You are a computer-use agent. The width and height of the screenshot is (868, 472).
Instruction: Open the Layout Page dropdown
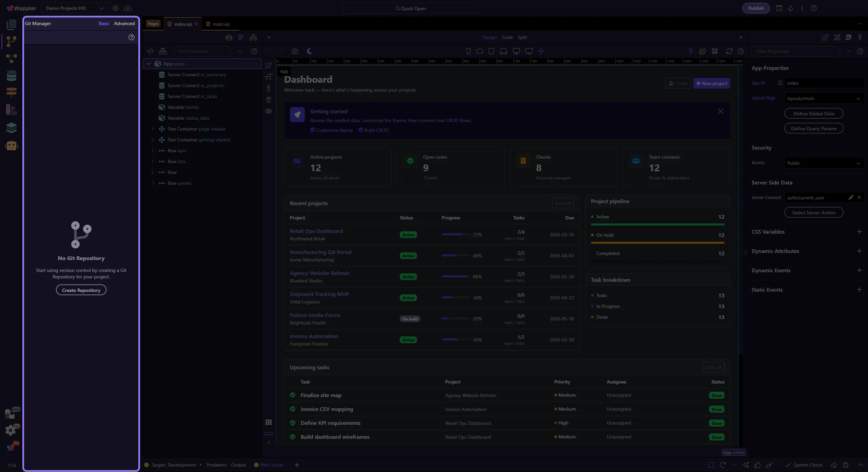(824, 98)
